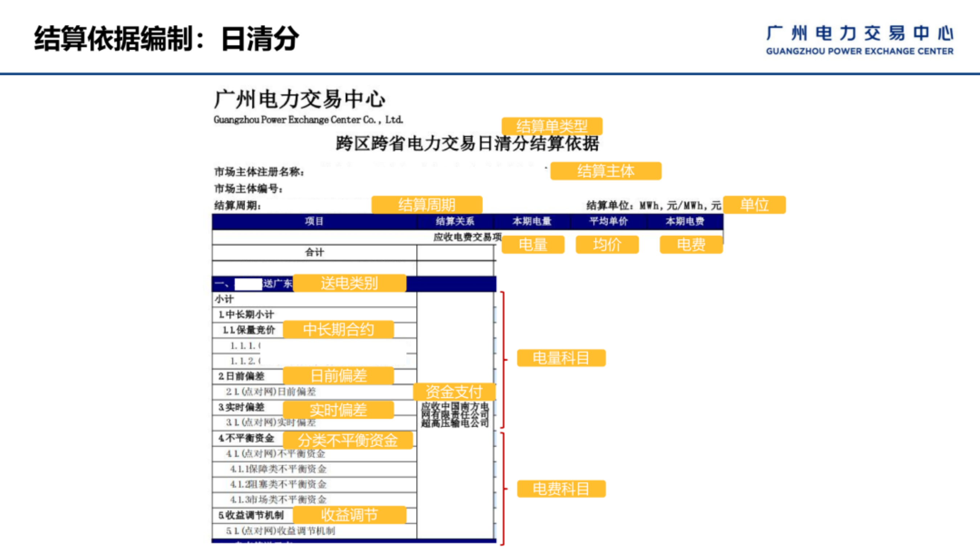Click the orange '电费科目' label
980x552 pixels.
[561, 489]
